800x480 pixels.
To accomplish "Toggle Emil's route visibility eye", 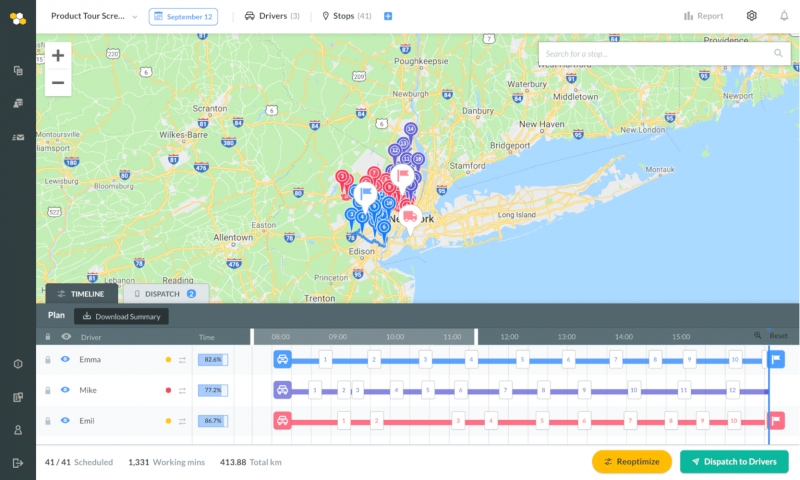I will (x=65, y=420).
